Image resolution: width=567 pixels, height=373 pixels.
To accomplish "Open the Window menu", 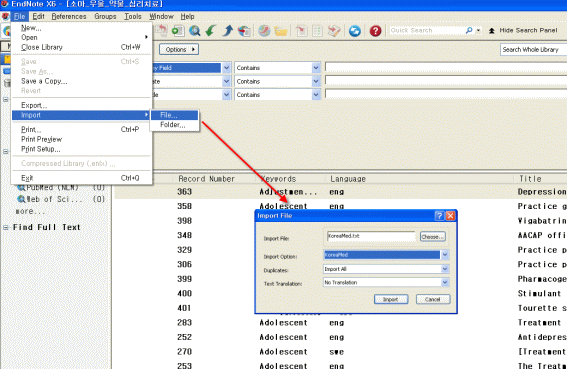I will pyautogui.click(x=161, y=17).
